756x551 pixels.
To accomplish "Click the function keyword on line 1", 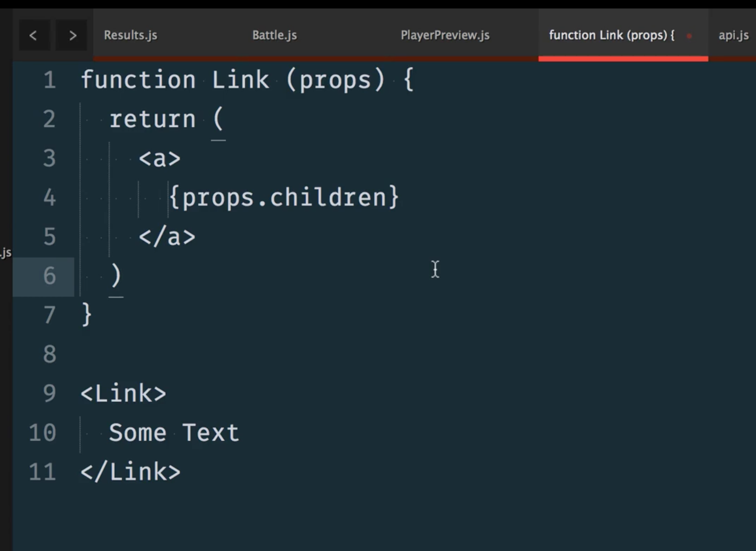I will click(138, 80).
